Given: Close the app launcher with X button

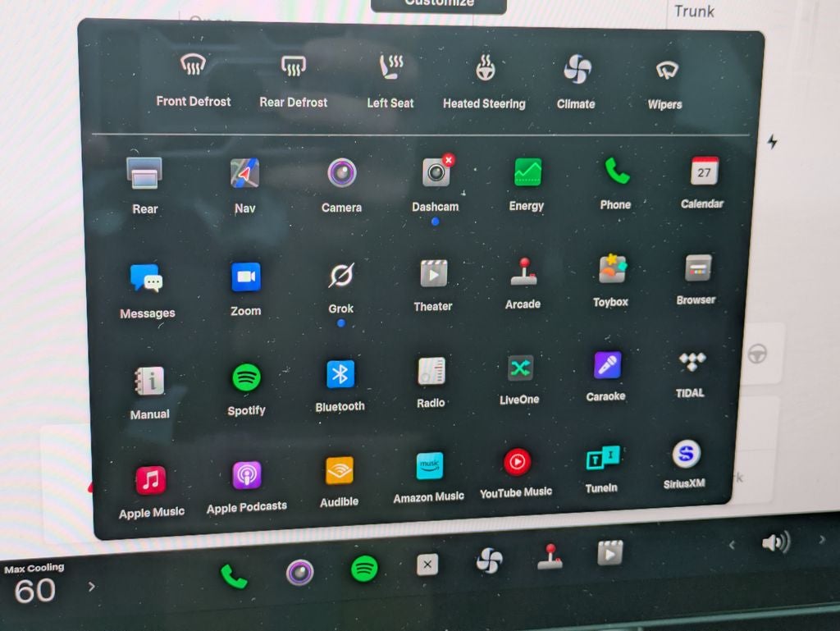Looking at the screenshot, I should [427, 565].
